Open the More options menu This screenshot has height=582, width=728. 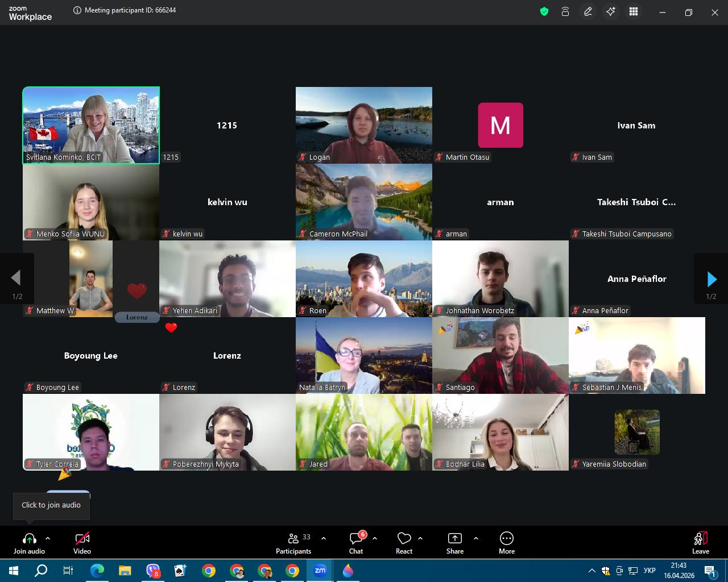tap(507, 543)
